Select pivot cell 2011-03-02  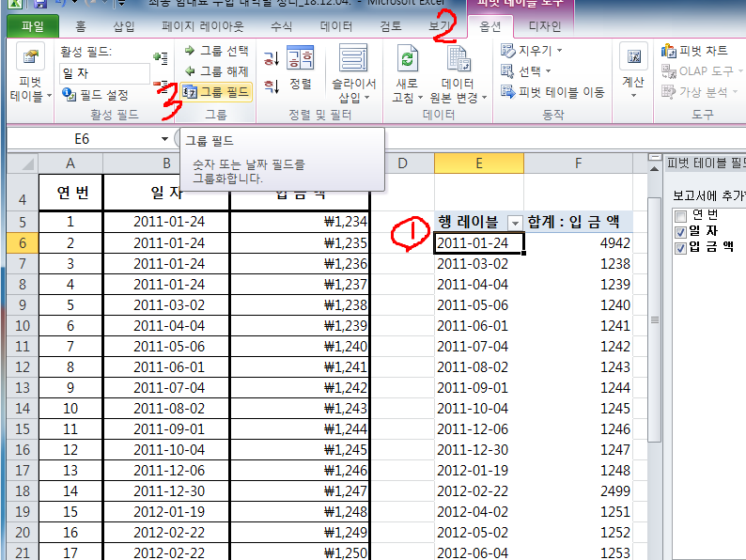click(478, 264)
